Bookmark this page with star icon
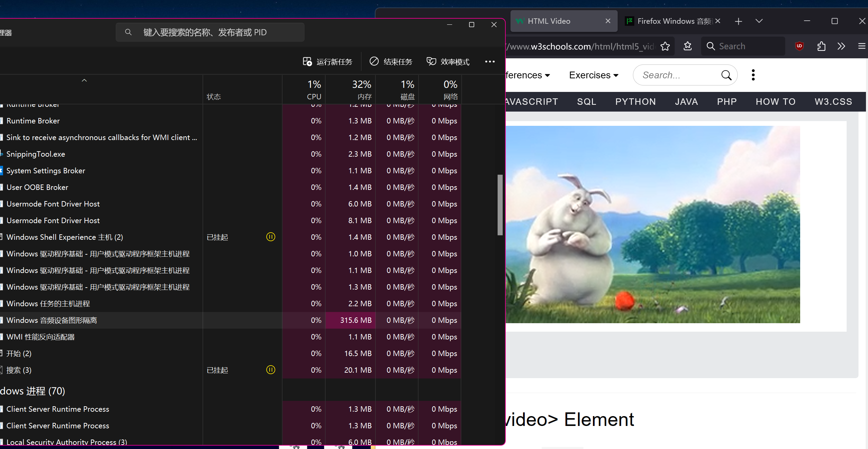 coord(665,46)
